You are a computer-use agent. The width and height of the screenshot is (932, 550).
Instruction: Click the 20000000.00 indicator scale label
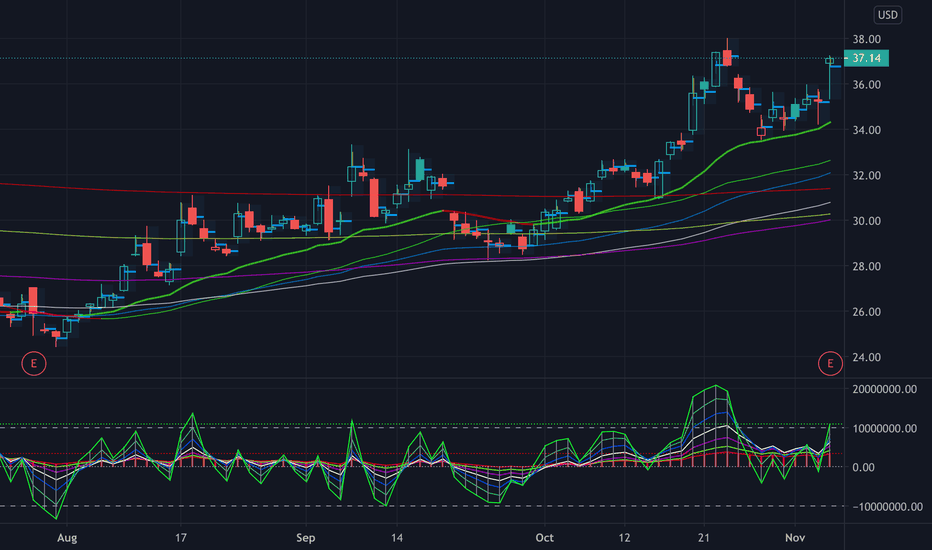click(x=884, y=389)
